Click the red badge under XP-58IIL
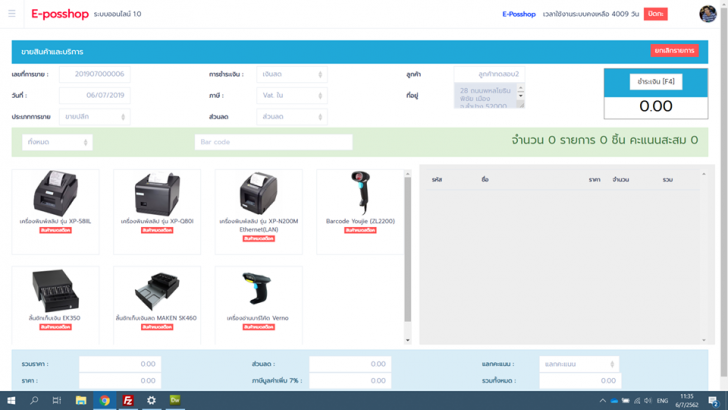Image resolution: width=728 pixels, height=410 pixels. 55,230
